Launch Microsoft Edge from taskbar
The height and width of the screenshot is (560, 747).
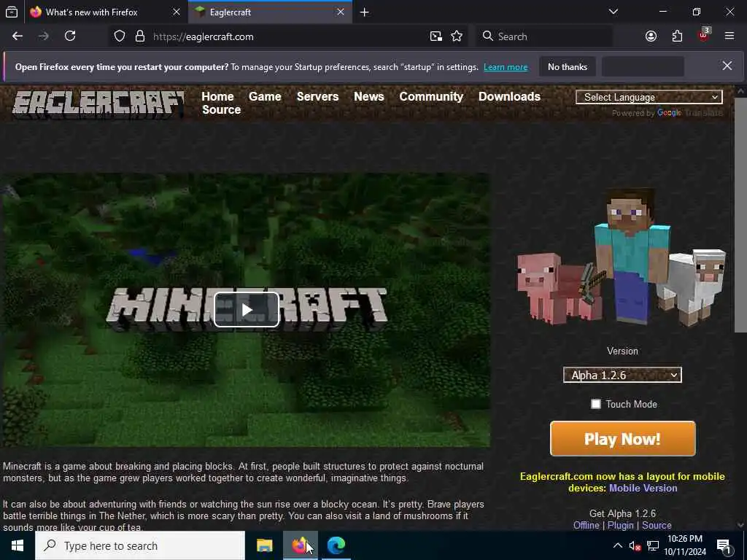(x=336, y=545)
